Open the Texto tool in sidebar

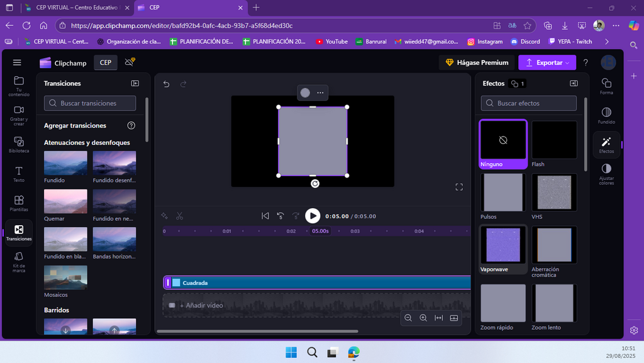19,174
